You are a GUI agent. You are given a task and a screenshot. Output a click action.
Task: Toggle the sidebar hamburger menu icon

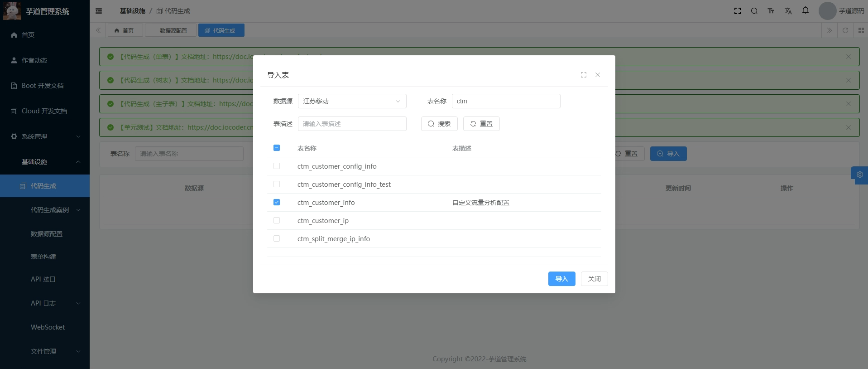(99, 11)
